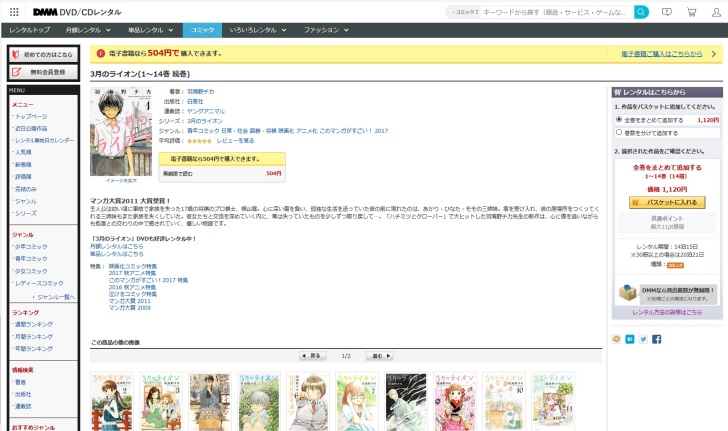Click the 戻る previous image button
This screenshot has height=431, width=728.
(312, 356)
